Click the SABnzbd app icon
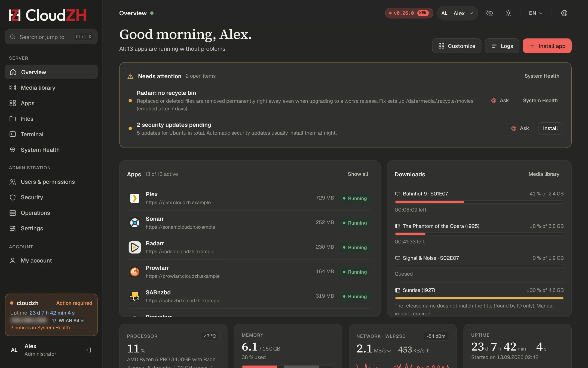The width and height of the screenshot is (588, 368). 135,296
